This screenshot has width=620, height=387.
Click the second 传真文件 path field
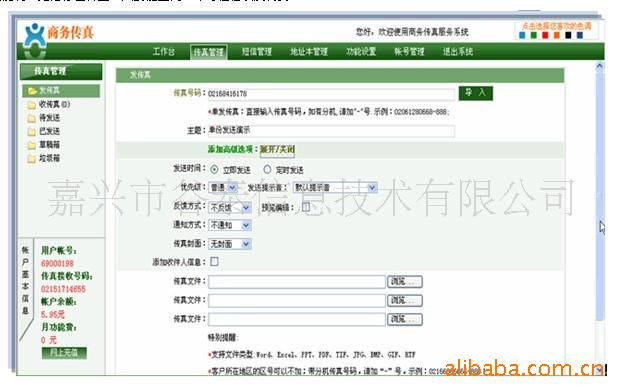[297, 300]
